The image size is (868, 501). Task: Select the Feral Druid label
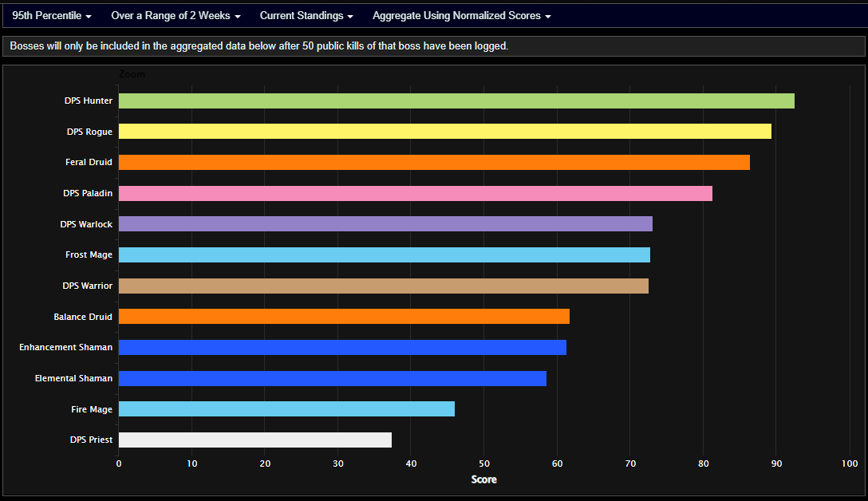point(88,162)
